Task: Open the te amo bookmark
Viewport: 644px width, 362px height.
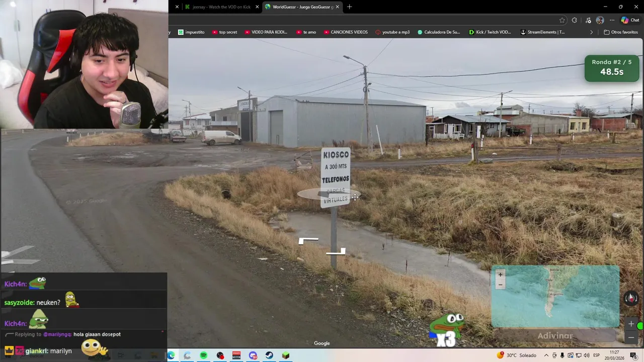Action: (306, 32)
